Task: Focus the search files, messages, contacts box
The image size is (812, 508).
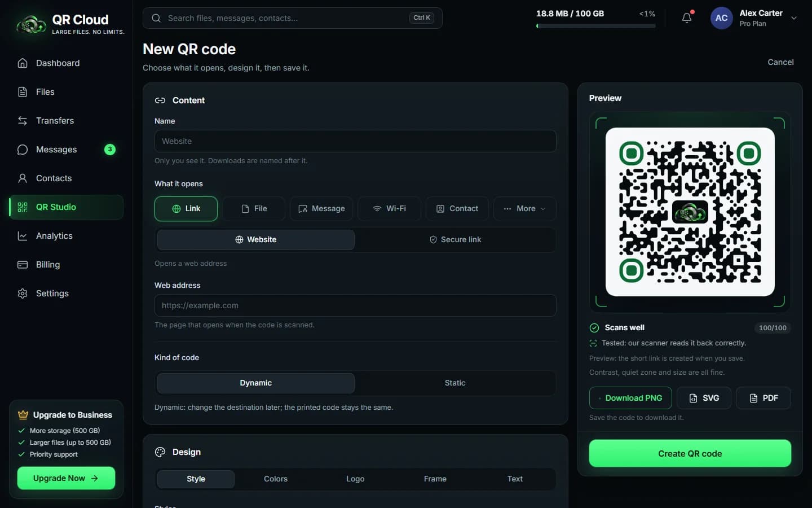Action: (x=293, y=18)
